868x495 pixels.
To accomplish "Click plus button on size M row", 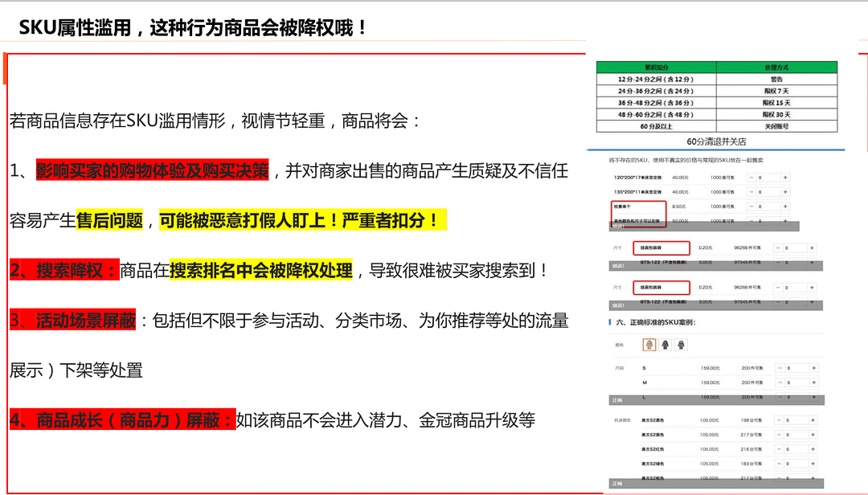I will point(813,382).
